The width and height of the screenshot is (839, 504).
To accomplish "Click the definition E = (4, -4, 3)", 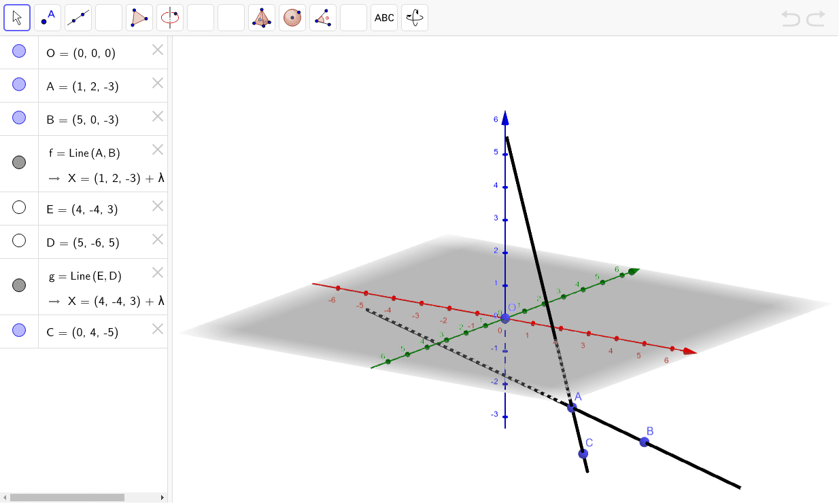I will 82,210.
